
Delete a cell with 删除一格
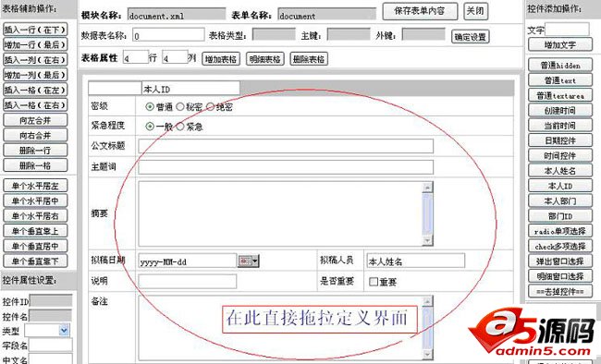(35, 165)
